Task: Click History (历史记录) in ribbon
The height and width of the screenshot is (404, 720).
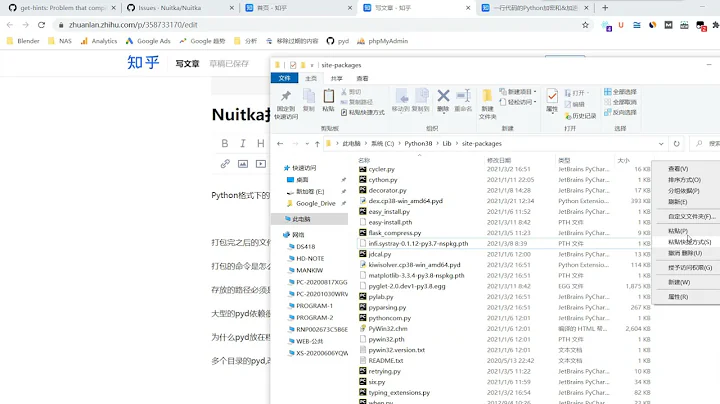Action: (580, 116)
